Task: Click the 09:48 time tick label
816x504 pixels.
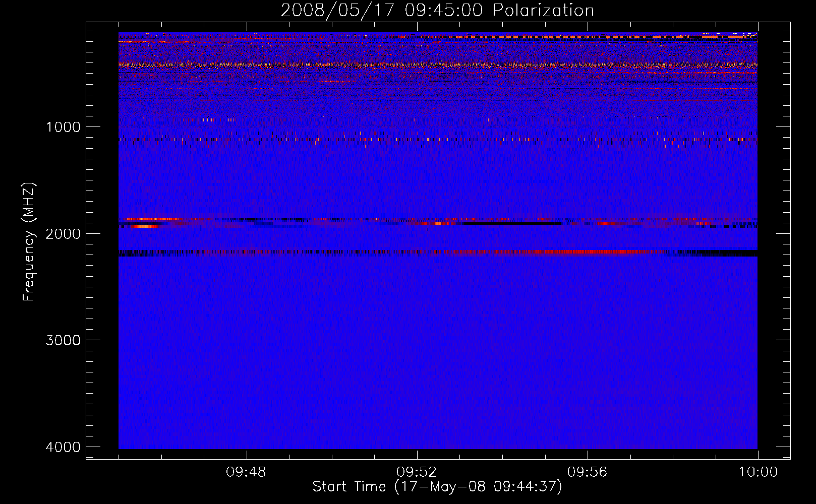Action: point(246,472)
